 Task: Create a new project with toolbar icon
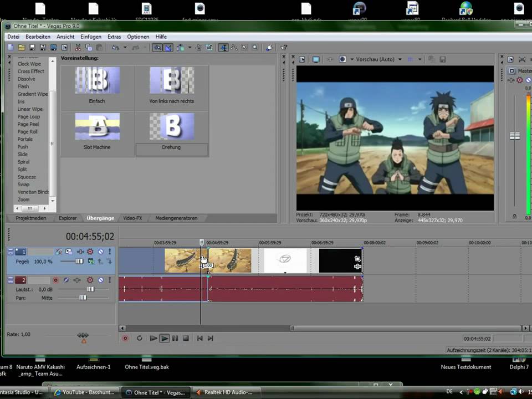[11, 48]
